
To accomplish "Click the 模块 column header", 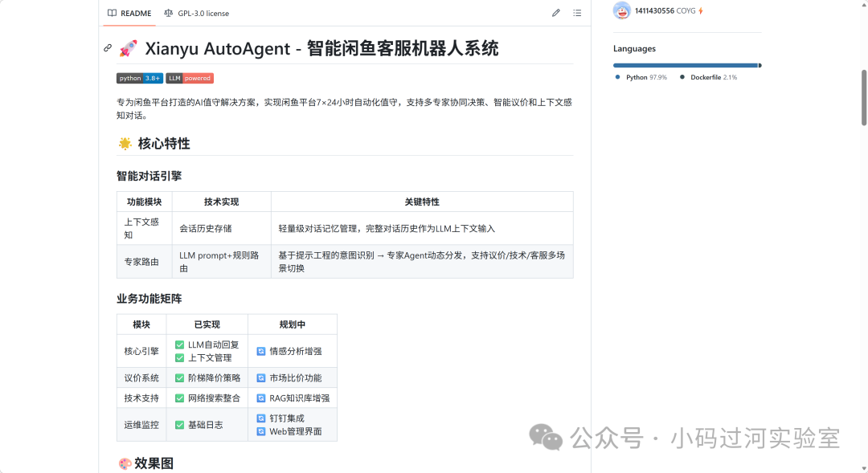I will point(141,324).
